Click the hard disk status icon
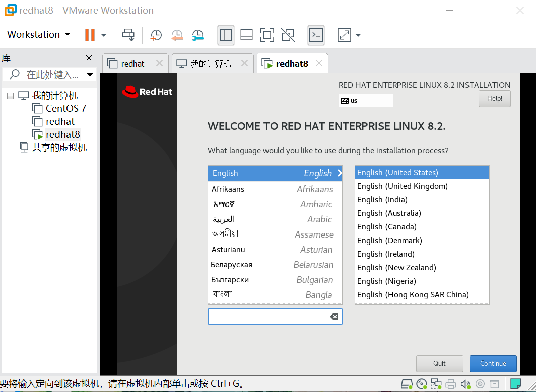 pyautogui.click(x=407, y=384)
